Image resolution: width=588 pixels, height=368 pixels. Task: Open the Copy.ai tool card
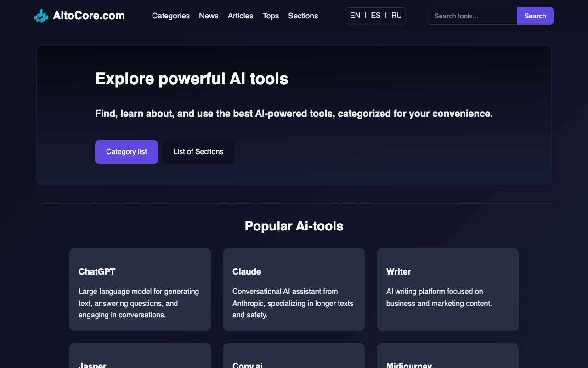294,356
